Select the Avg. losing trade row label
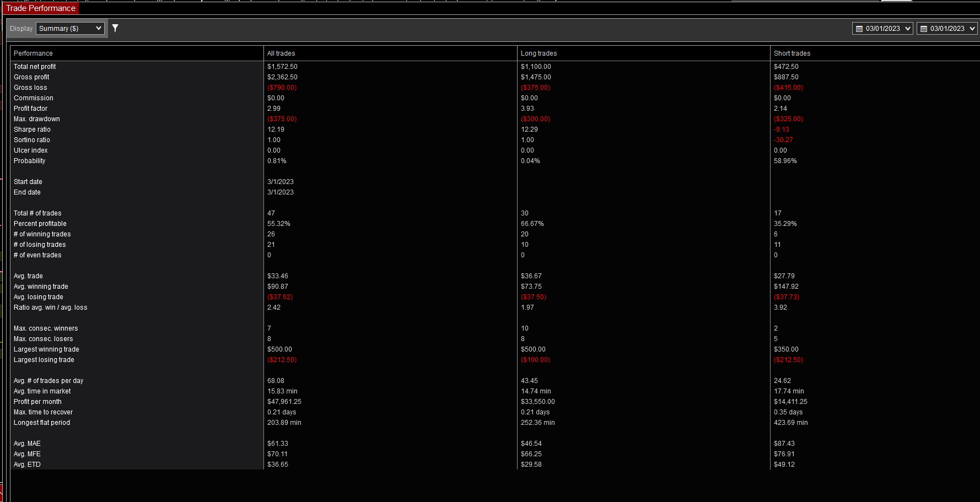 point(39,297)
